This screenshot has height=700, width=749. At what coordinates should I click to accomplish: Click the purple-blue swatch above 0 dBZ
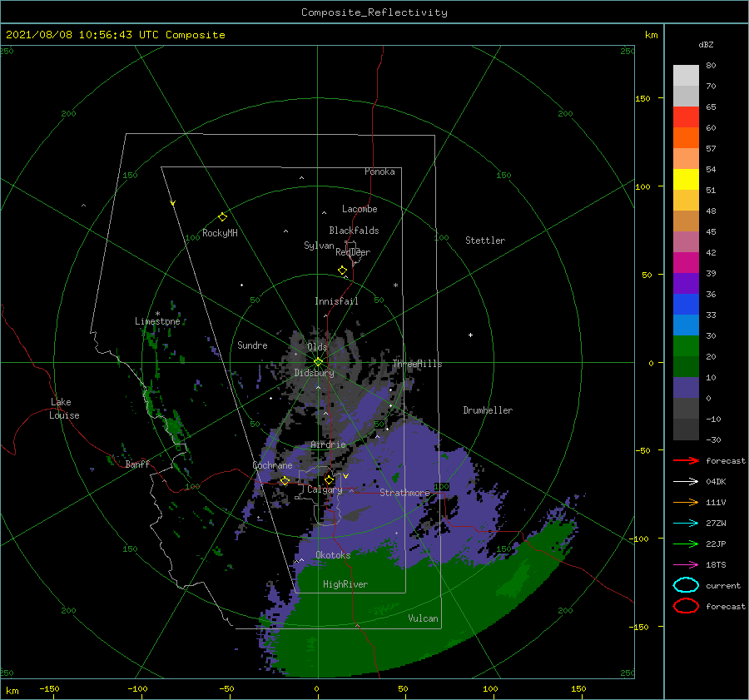(x=686, y=388)
